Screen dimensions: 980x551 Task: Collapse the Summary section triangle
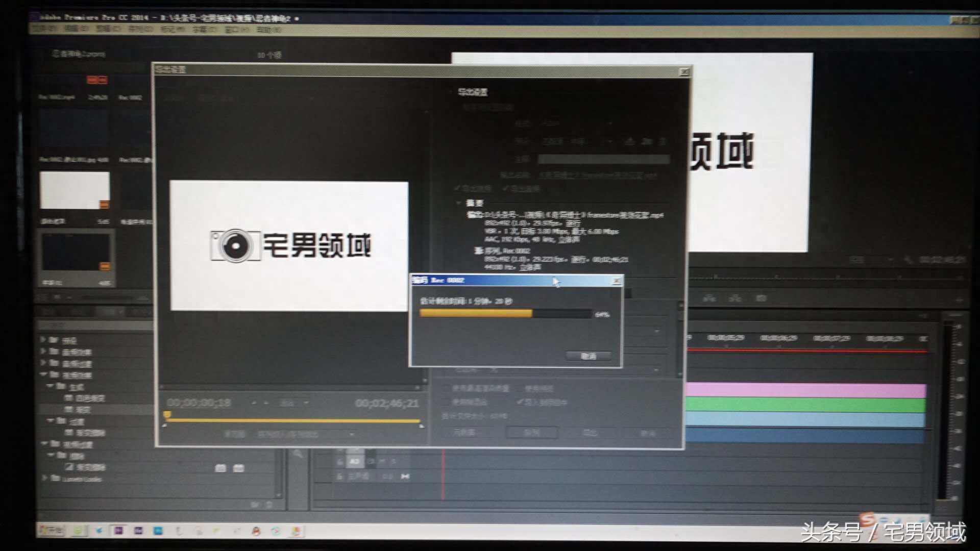tap(458, 203)
